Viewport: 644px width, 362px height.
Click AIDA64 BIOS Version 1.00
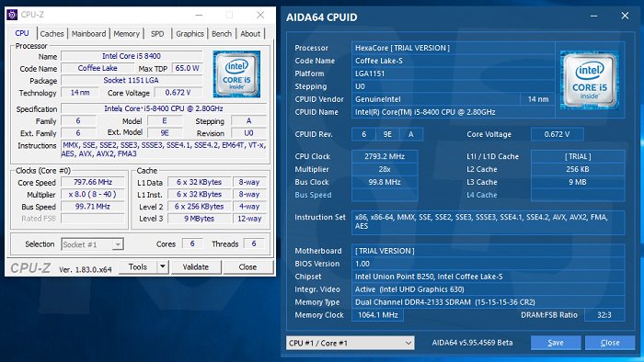pos(488,264)
